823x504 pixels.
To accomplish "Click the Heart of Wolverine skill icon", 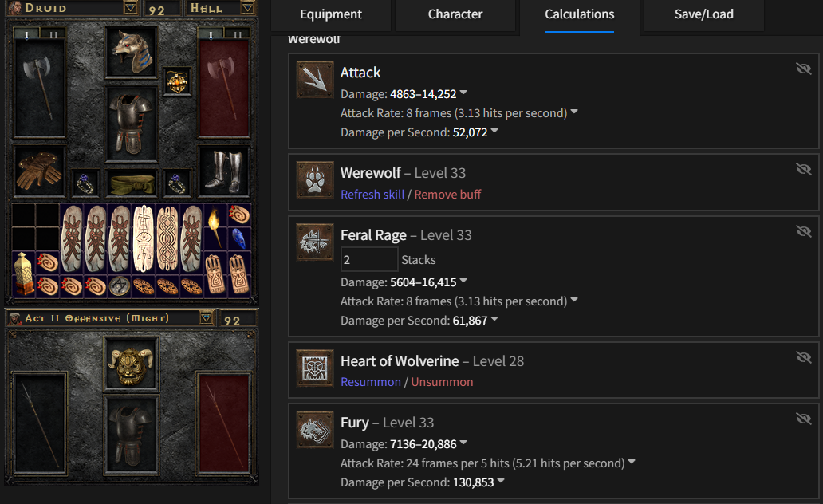I will (x=315, y=368).
